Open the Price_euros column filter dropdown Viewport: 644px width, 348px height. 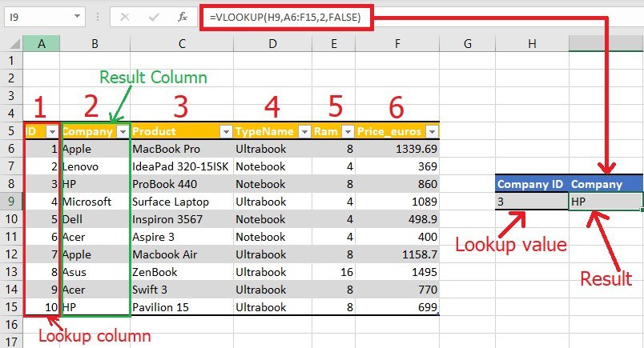tap(432, 132)
